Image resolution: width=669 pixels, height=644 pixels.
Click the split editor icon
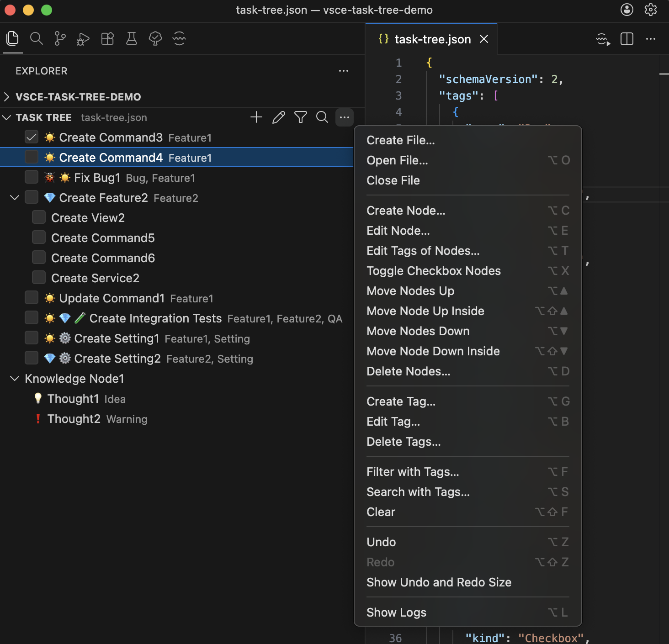[627, 39]
